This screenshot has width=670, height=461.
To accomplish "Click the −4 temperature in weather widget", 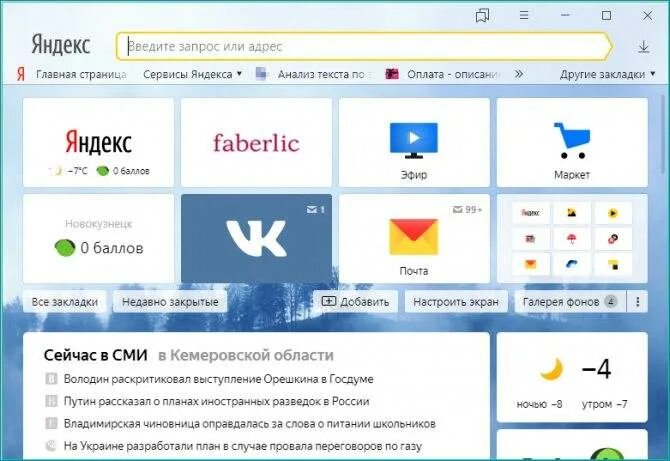I will coord(597,369).
